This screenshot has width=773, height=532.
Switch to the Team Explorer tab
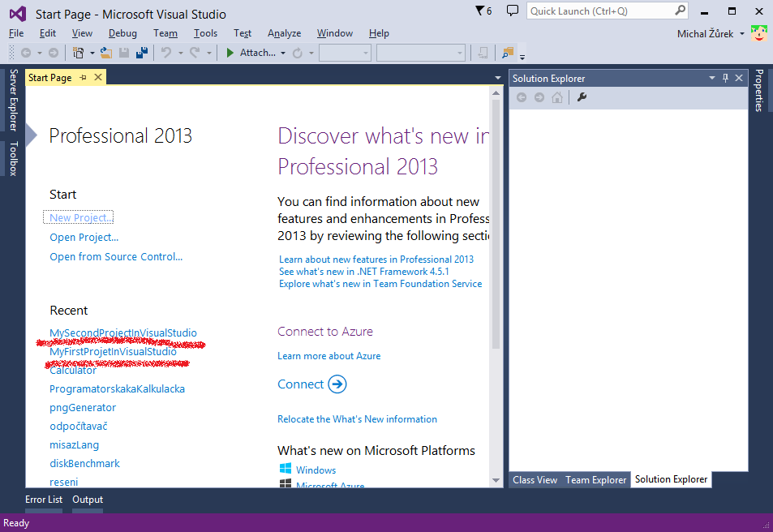point(595,480)
